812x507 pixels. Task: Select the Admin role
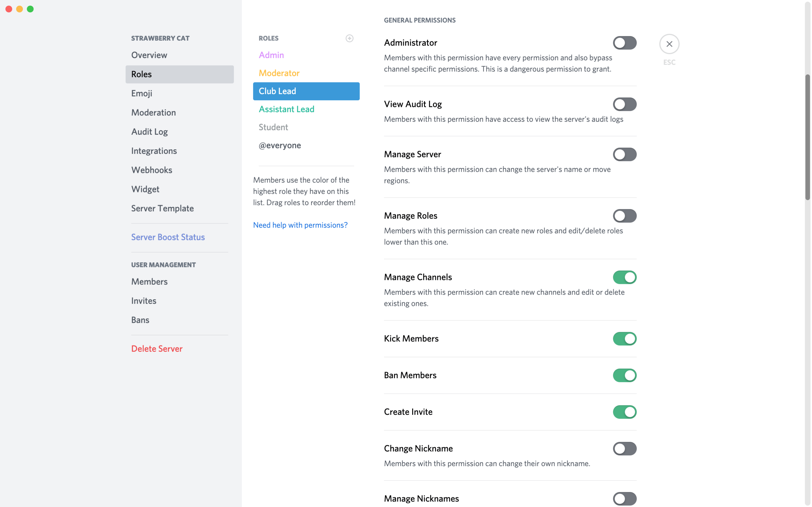[271, 55]
